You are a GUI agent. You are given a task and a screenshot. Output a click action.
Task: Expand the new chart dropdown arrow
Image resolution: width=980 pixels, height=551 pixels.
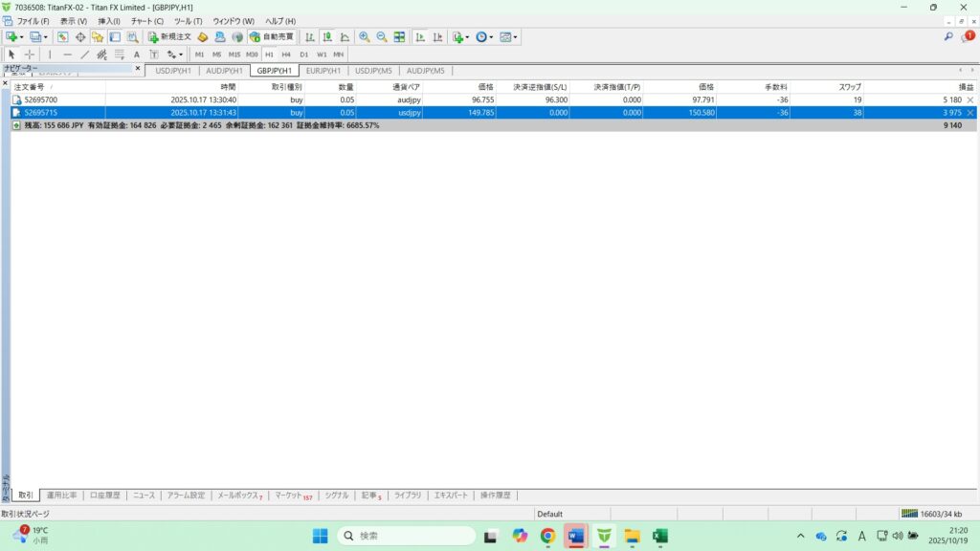pyautogui.click(x=21, y=37)
